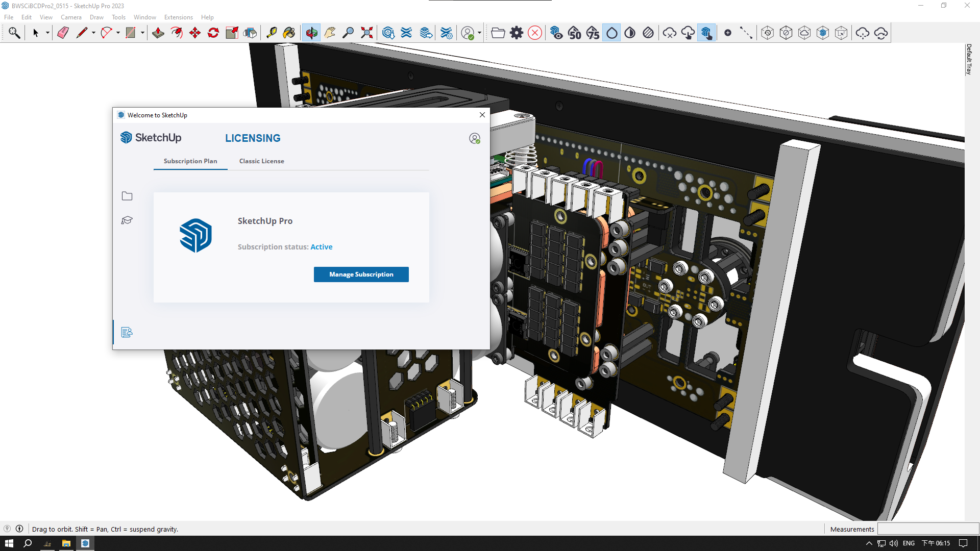Activate the Push/Pull tool
Viewport: 980px width, 551px height.
point(158,33)
